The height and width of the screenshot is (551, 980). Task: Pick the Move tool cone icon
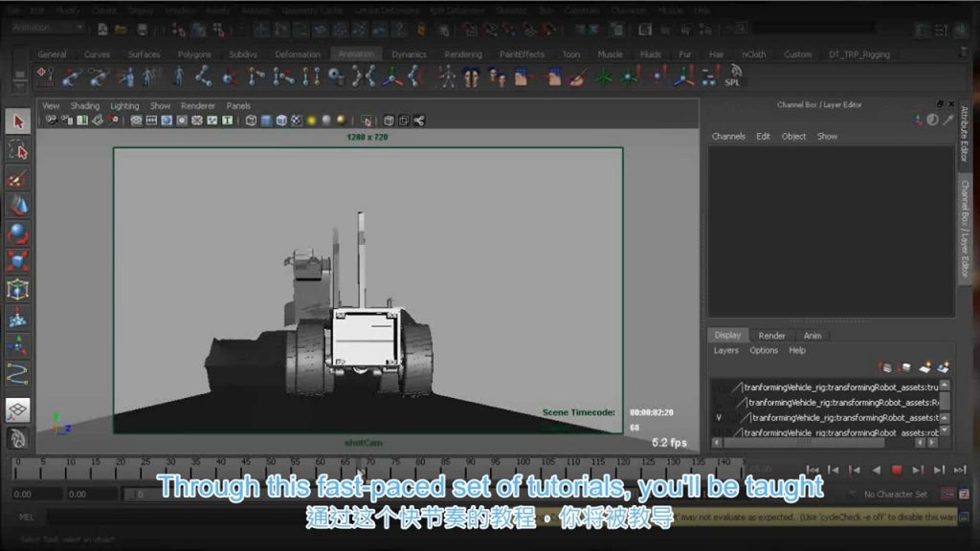pyautogui.click(x=18, y=205)
